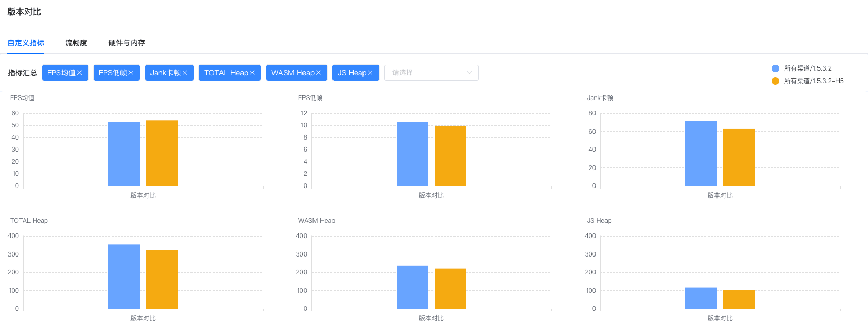The height and width of the screenshot is (335, 868).
Task: Switch to the 流畅度 tab
Action: coord(76,43)
